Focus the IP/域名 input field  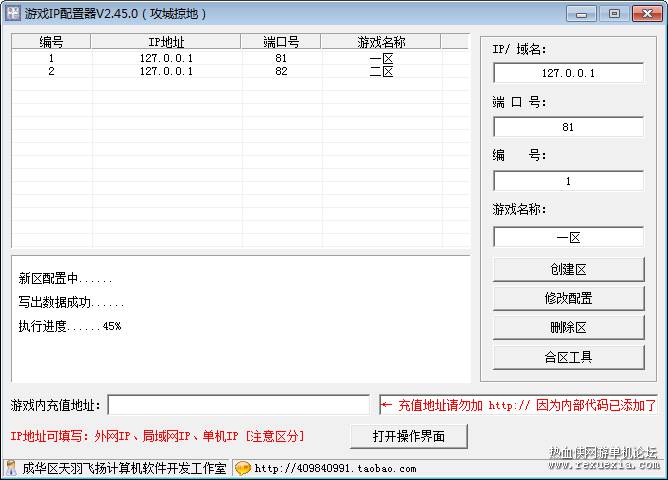click(x=568, y=73)
